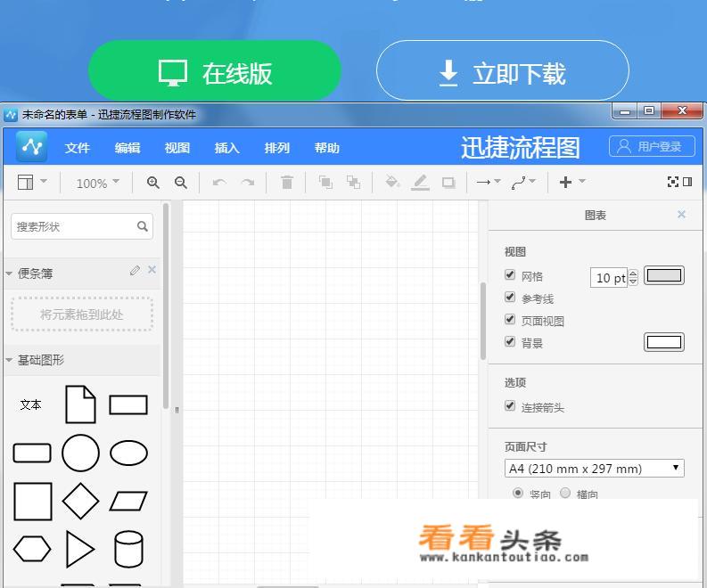Select the 横向 landscape radio button
The width and height of the screenshot is (707, 588).
coord(565,493)
